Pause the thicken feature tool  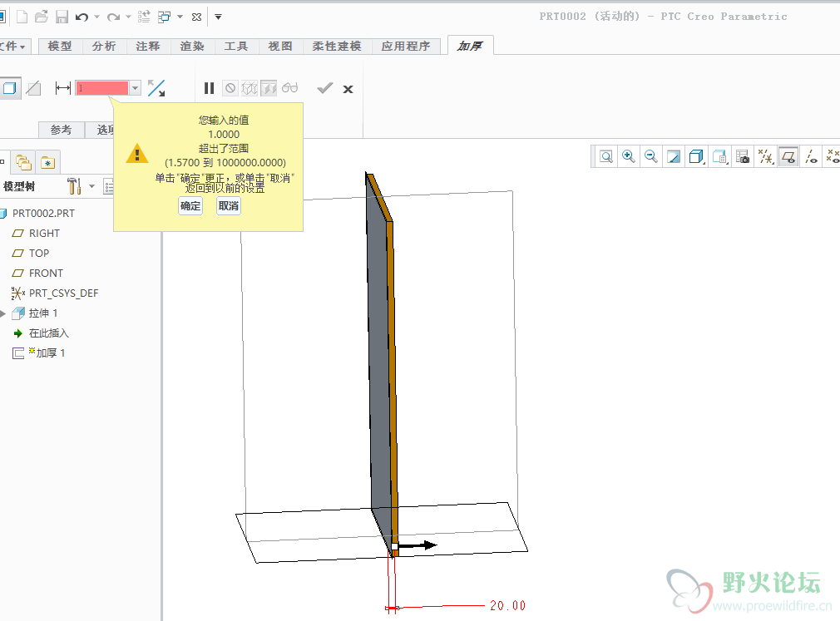pos(209,88)
